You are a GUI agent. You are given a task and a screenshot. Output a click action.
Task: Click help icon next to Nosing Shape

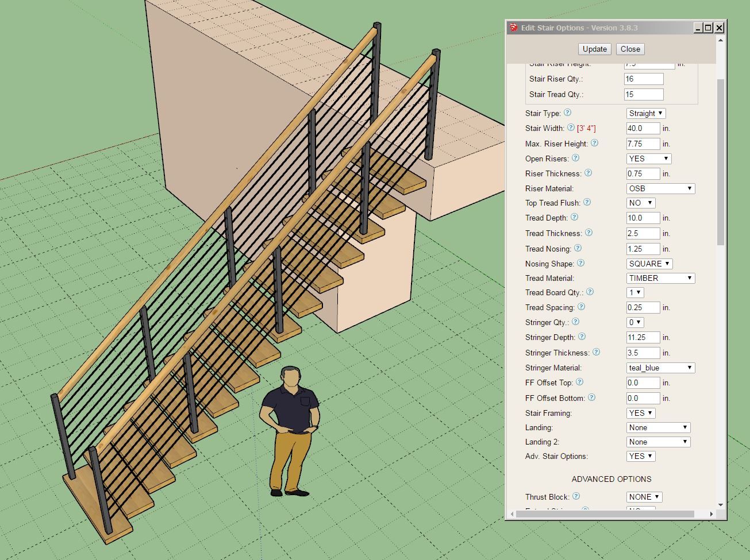580,263
